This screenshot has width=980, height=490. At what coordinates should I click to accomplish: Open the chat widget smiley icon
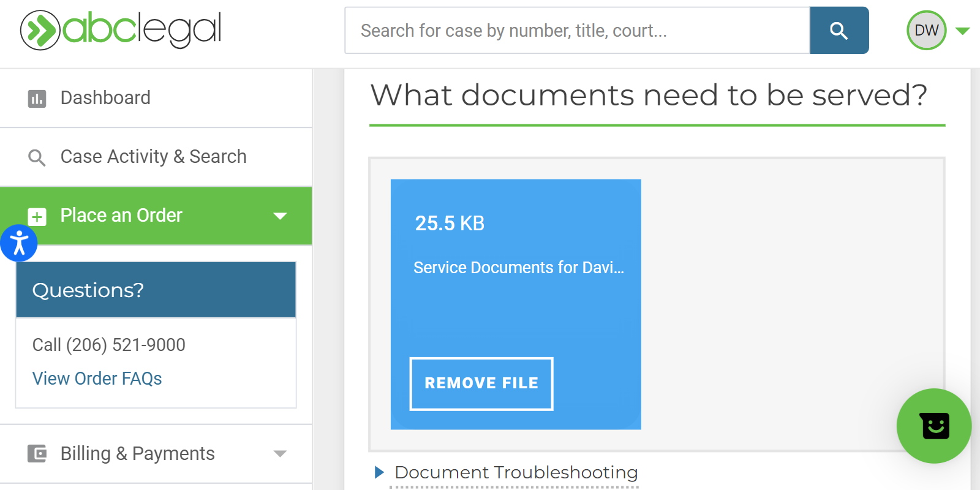pyautogui.click(x=934, y=426)
